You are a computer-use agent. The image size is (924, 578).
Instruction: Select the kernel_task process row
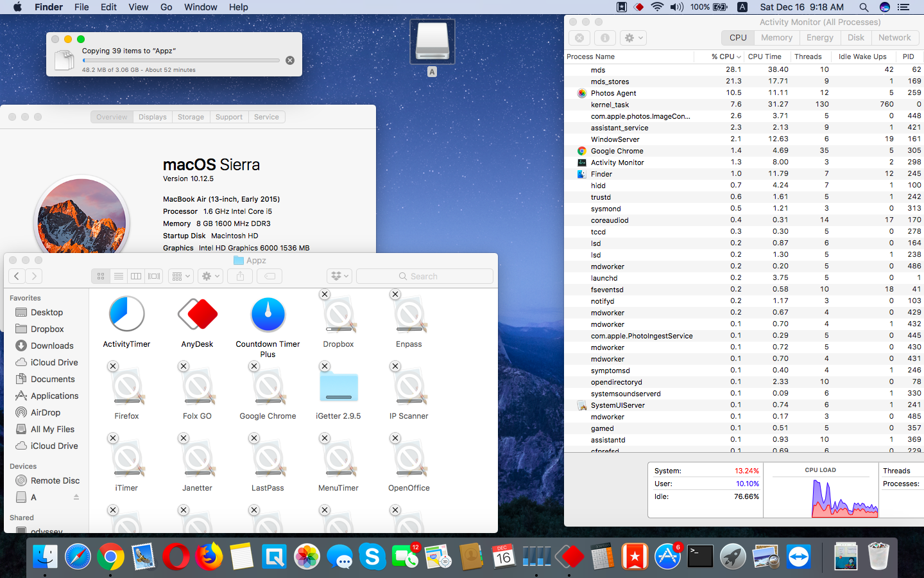pyautogui.click(x=744, y=105)
